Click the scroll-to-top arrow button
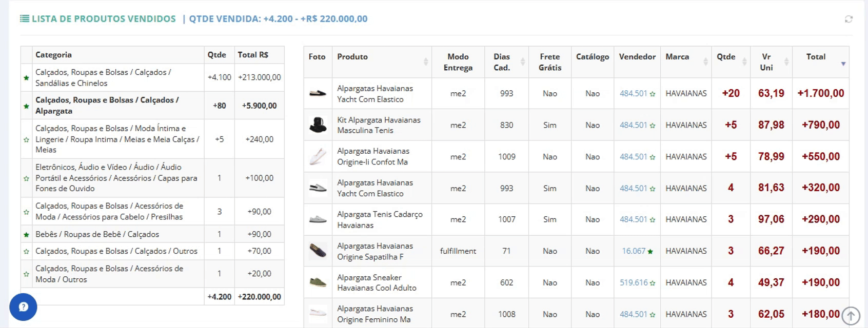 851,316
